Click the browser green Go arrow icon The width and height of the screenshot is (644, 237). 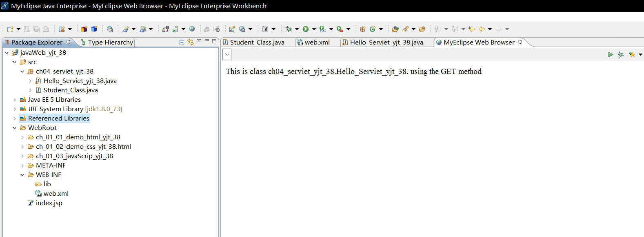(x=611, y=54)
